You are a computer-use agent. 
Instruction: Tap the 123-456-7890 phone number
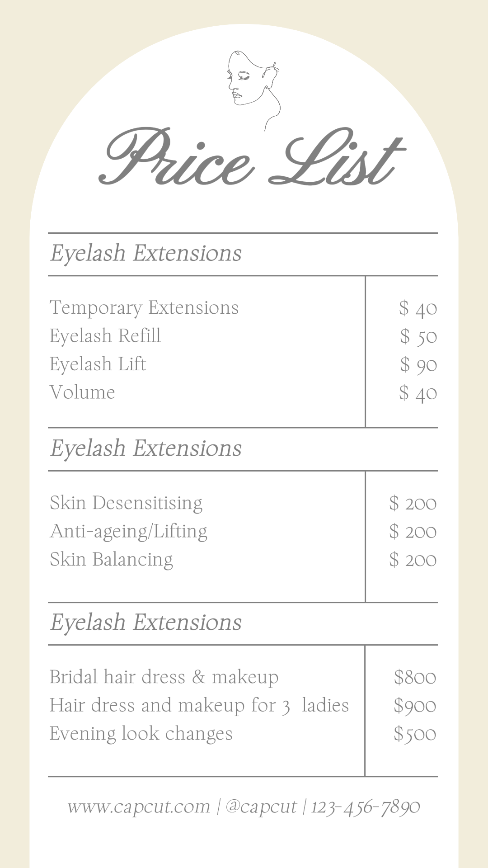click(x=366, y=807)
